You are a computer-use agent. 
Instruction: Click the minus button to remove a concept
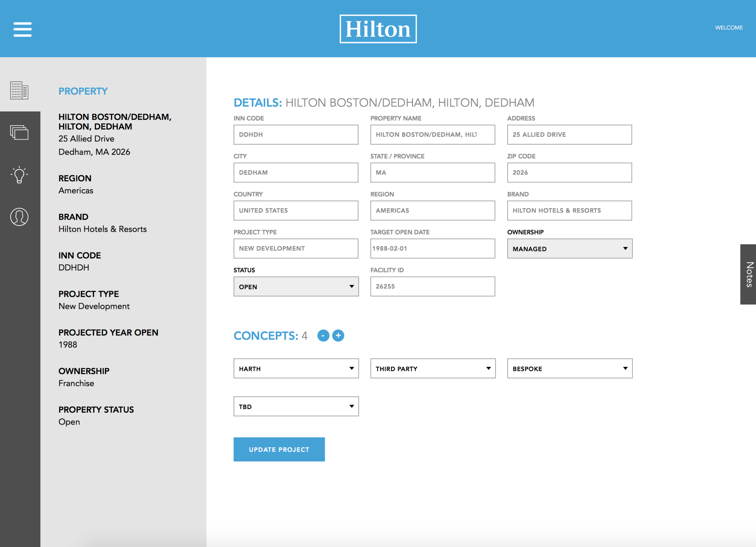point(323,335)
